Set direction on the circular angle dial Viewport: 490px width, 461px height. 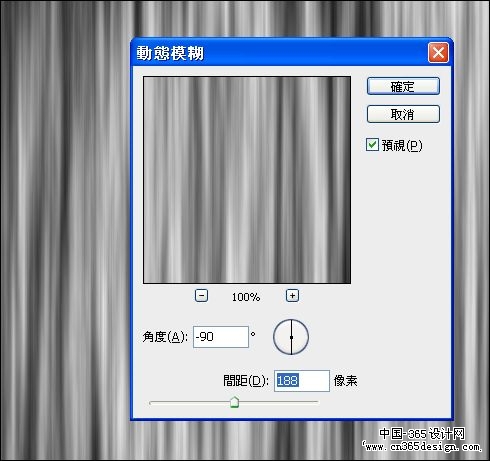point(291,337)
